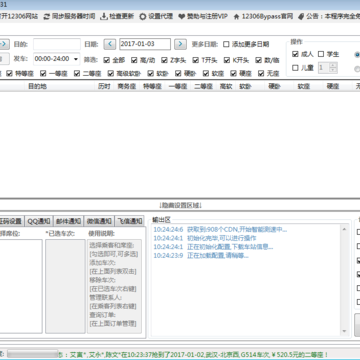Click the check for updates download icon
360x360 pixels.
coord(104,16)
